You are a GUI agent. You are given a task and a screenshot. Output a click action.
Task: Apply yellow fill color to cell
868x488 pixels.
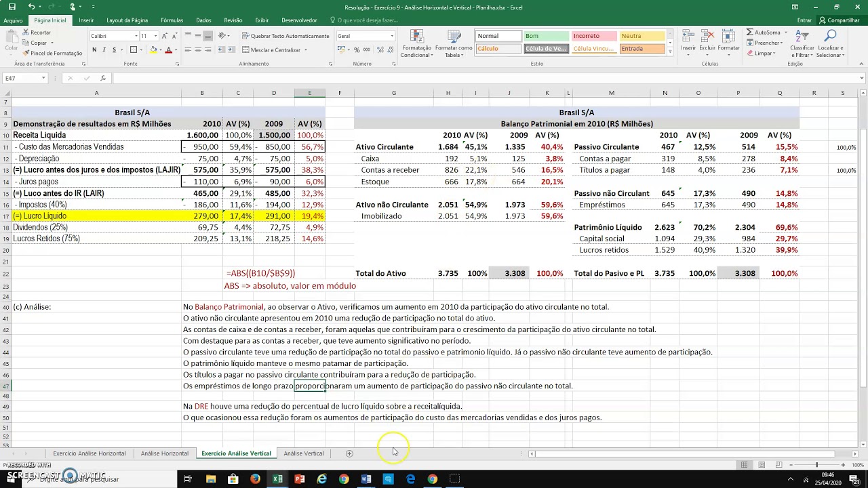(153, 49)
